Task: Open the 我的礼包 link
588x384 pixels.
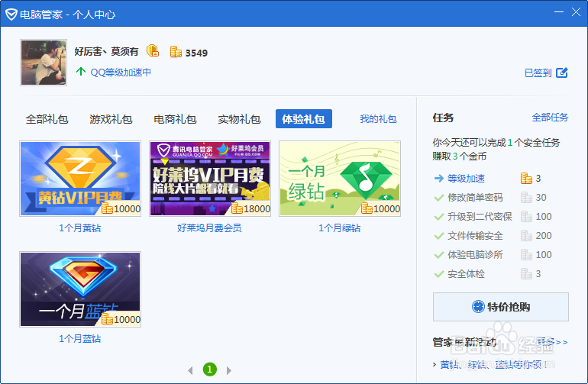Action: point(378,119)
